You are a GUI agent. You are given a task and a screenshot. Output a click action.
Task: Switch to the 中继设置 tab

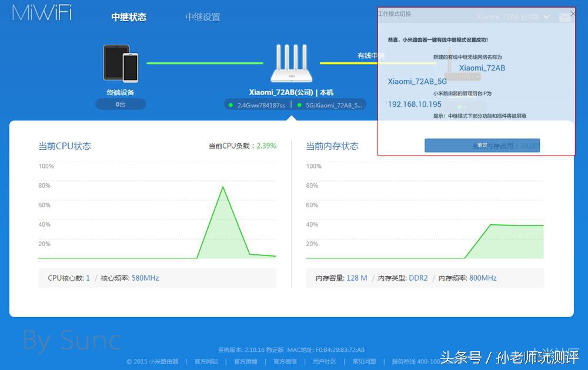202,17
